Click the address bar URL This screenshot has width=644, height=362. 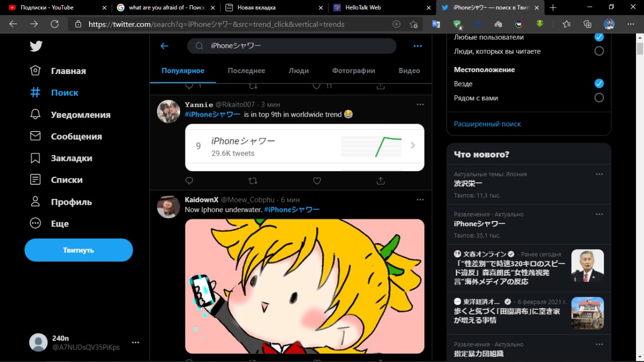click(216, 24)
